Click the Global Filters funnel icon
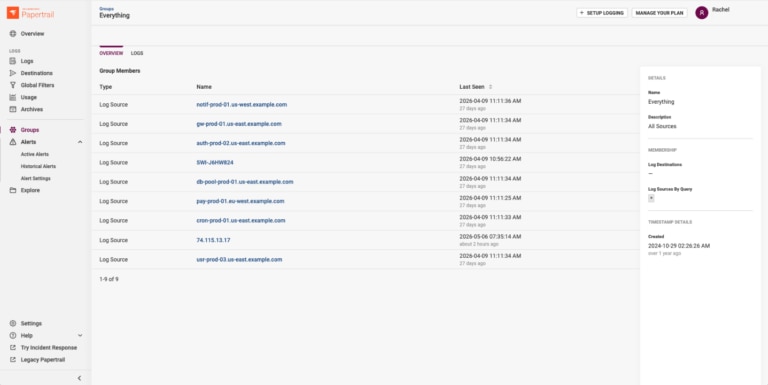This screenshot has height=385, width=768. (x=13, y=85)
